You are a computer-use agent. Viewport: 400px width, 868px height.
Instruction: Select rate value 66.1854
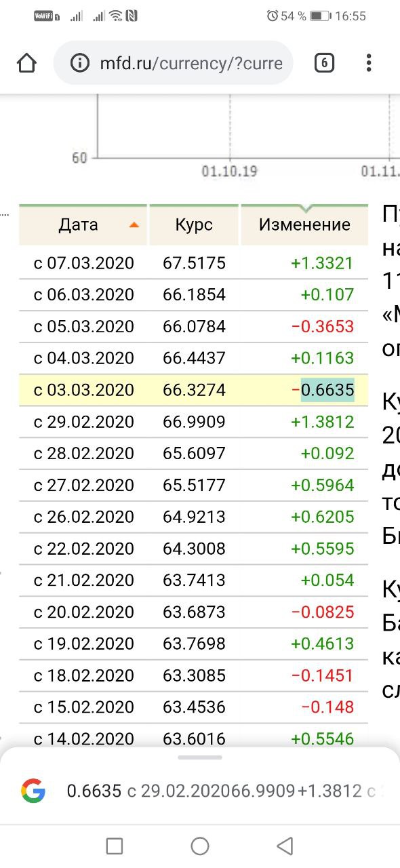point(194,295)
